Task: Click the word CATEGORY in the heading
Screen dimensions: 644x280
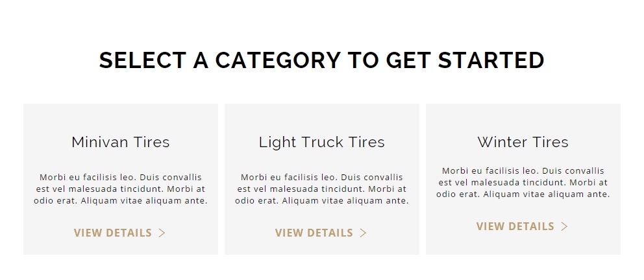Action: pyautogui.click(x=278, y=60)
